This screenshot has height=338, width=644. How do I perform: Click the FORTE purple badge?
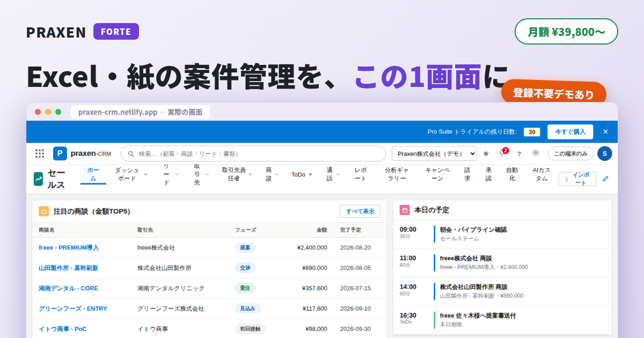(x=116, y=32)
